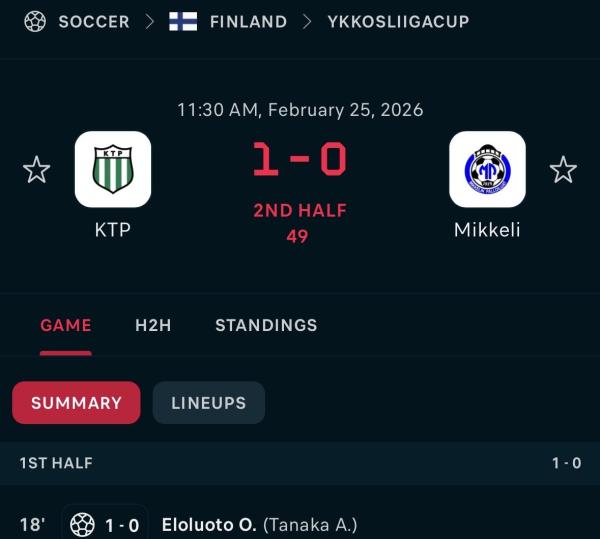Click goal scorer Eloluoto O.

(x=209, y=524)
